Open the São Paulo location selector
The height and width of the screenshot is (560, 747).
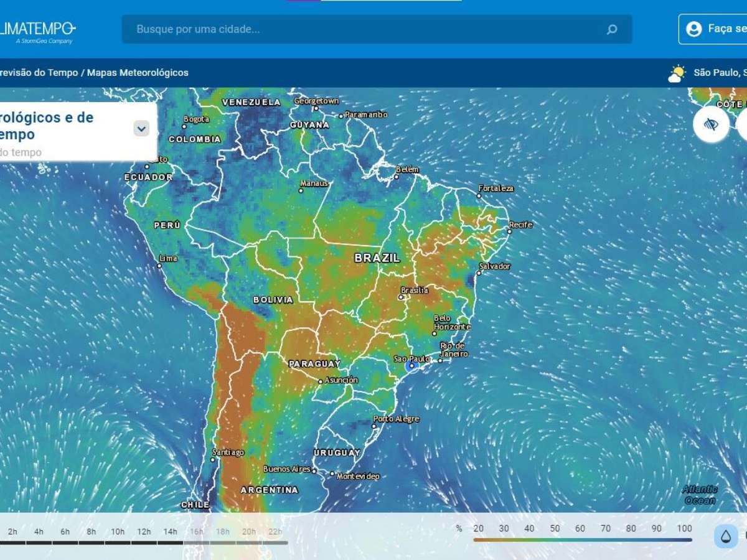[719, 73]
